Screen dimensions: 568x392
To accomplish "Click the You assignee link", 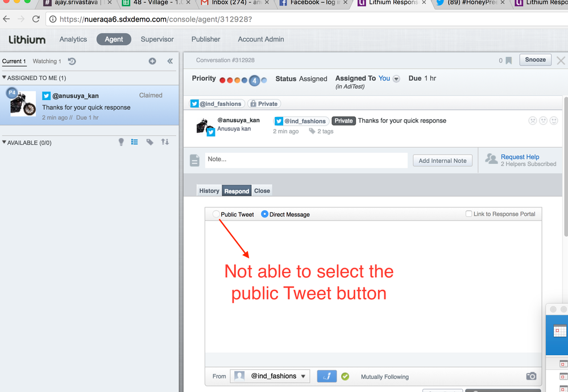I will (x=384, y=78).
